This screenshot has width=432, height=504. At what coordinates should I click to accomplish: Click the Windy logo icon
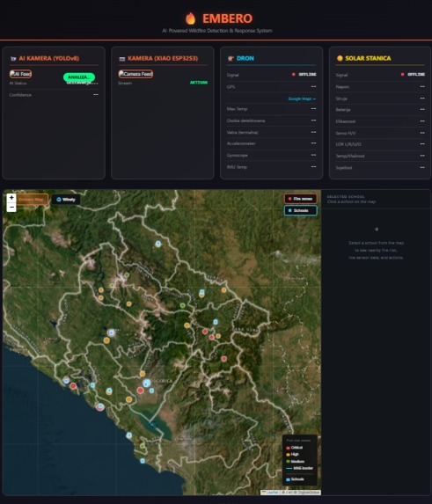point(59,200)
